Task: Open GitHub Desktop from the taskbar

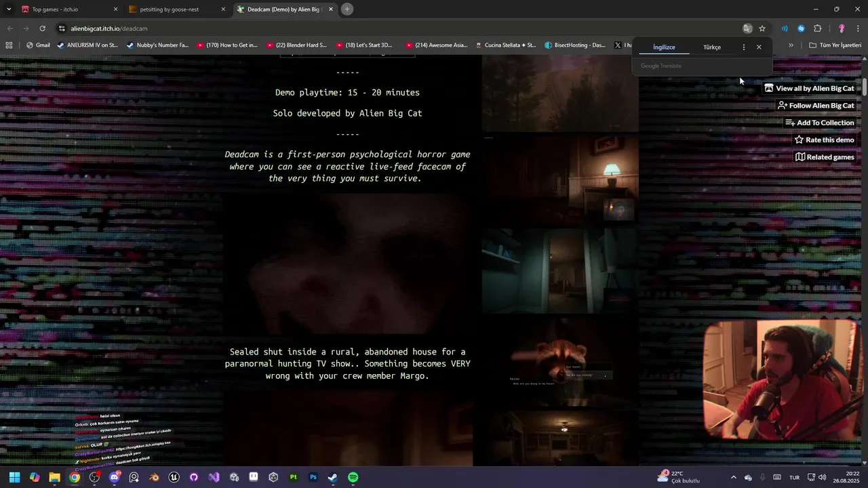Action: (193, 477)
